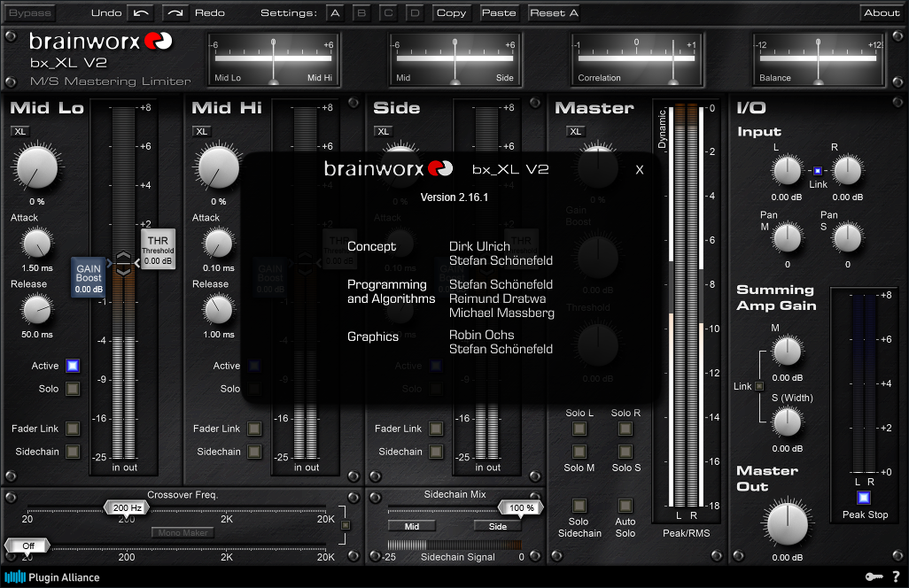Click the Redo arrow icon
This screenshot has height=588, width=909.
[x=175, y=12]
